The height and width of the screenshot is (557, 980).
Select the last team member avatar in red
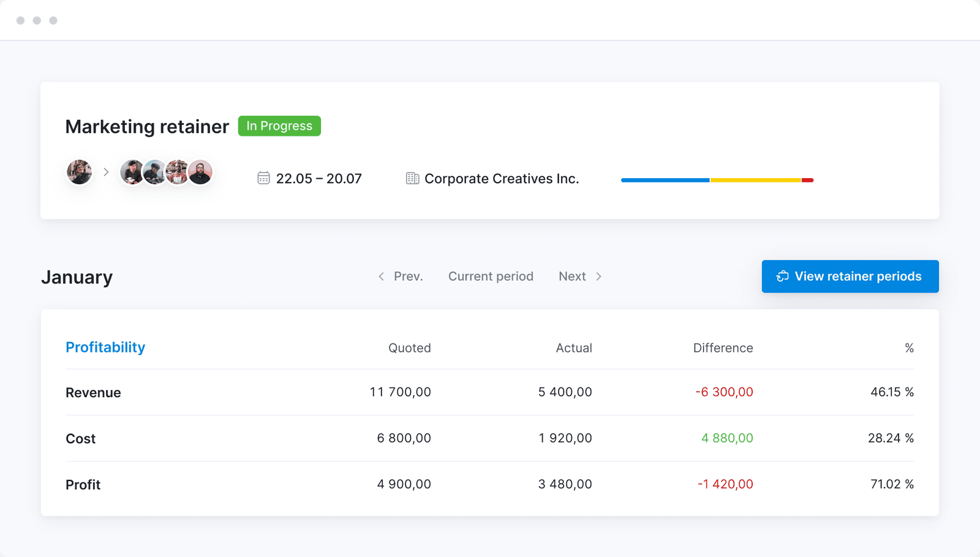pos(200,172)
